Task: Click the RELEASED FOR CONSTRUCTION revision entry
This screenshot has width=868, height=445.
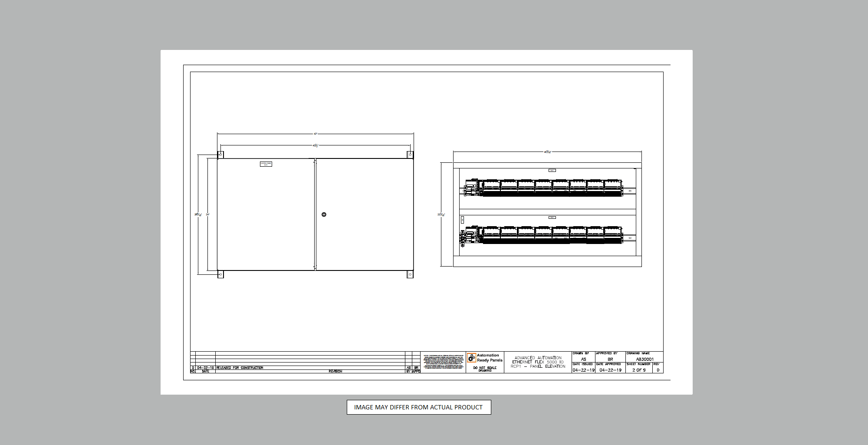Action: 240,368
